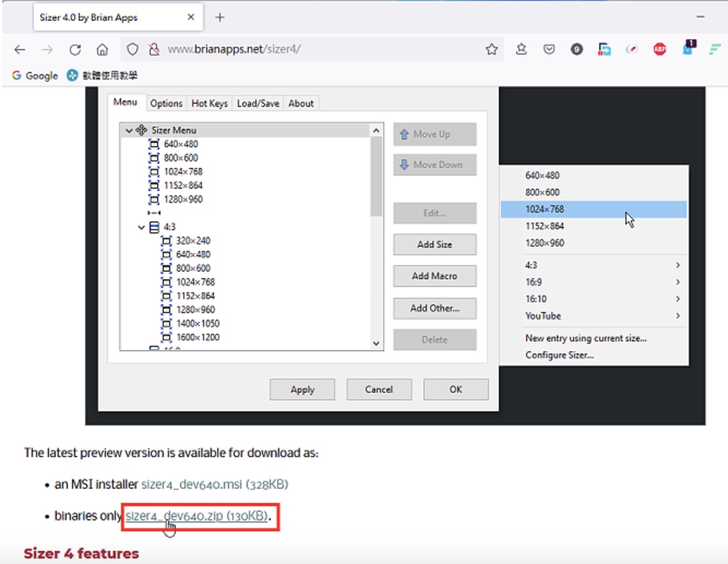Viewport: 728px width, 564px height.
Task: Expand the YouTube submenu arrow
Action: pos(678,316)
